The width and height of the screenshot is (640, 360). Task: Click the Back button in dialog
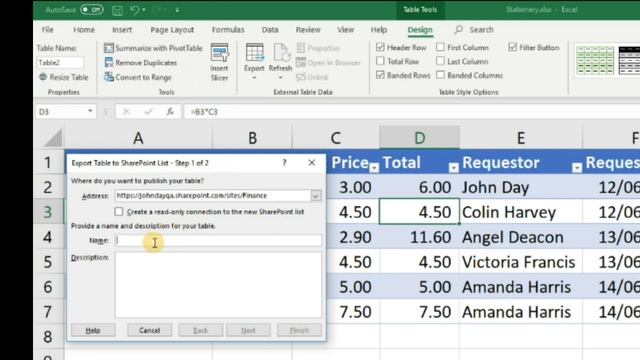200,330
